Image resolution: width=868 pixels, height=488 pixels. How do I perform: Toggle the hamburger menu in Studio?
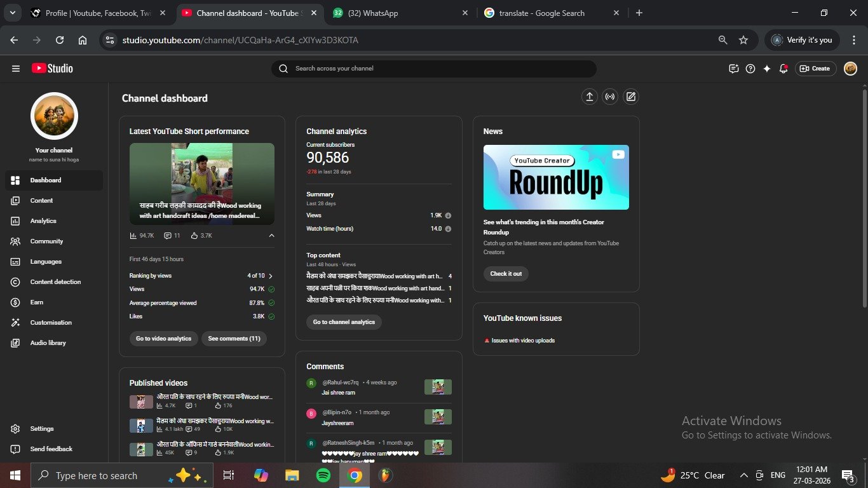[x=16, y=69]
